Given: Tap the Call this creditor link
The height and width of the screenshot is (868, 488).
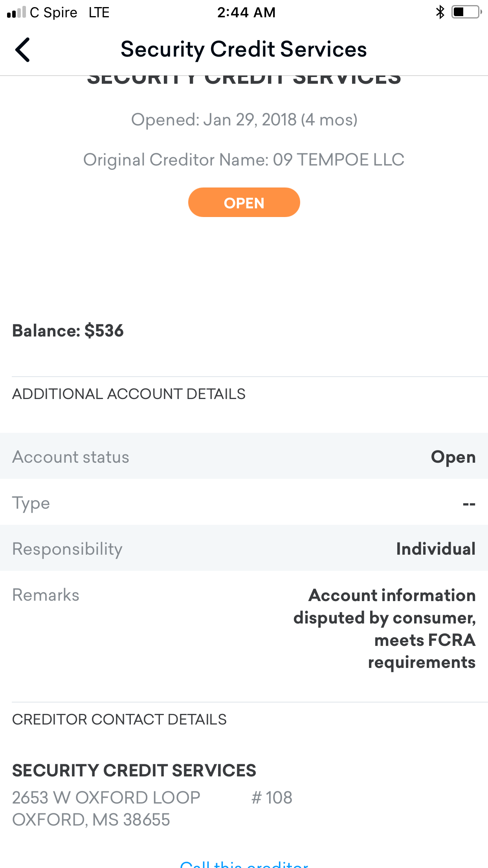Looking at the screenshot, I should 244,864.
